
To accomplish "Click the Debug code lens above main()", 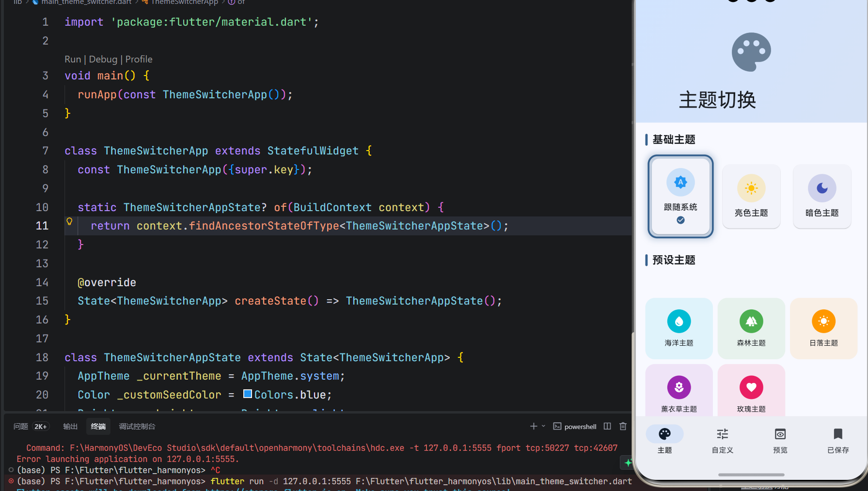I will 103,59.
